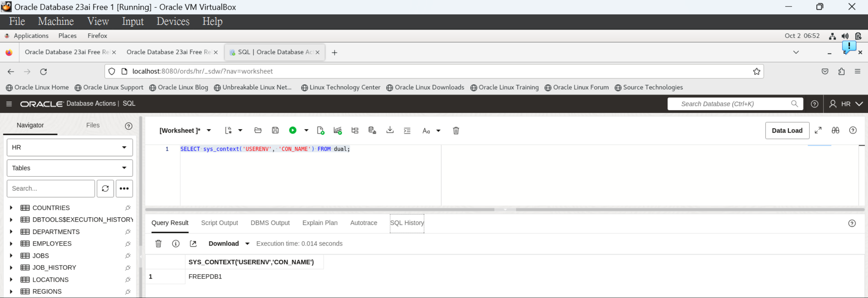Click the Data Load button
This screenshot has height=298, width=868.
pyautogui.click(x=787, y=131)
